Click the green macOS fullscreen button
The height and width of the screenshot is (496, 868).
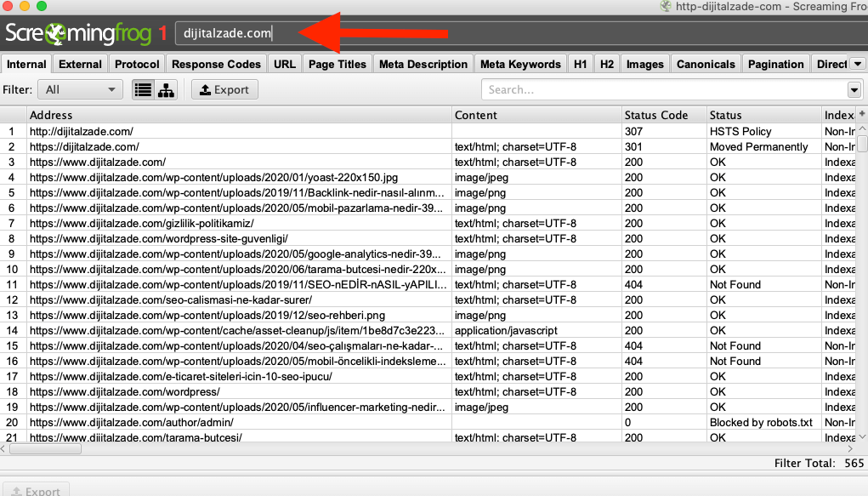(42, 6)
